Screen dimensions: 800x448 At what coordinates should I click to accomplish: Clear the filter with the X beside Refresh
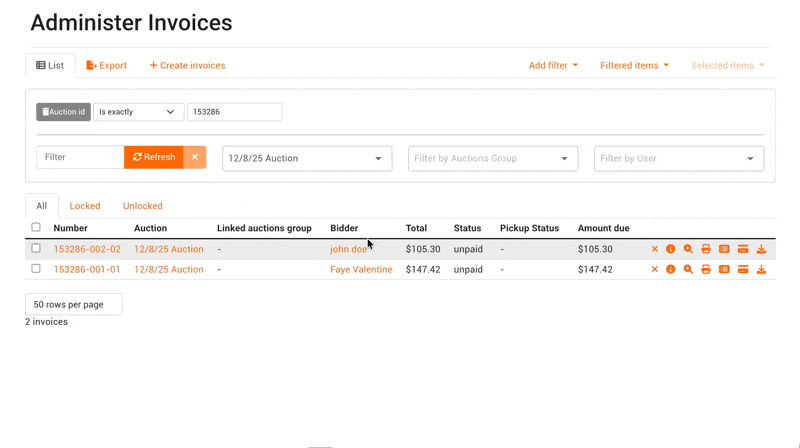click(x=195, y=157)
